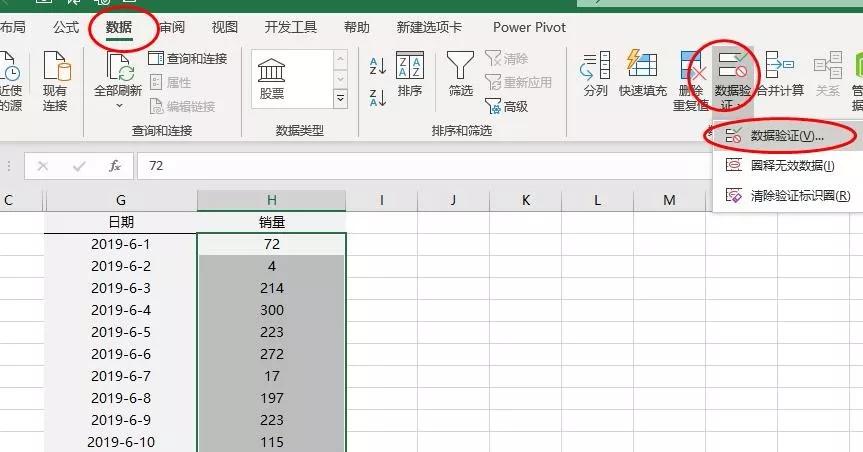This screenshot has width=863, height=452.
Task: Select column G header
Action: [x=121, y=200]
